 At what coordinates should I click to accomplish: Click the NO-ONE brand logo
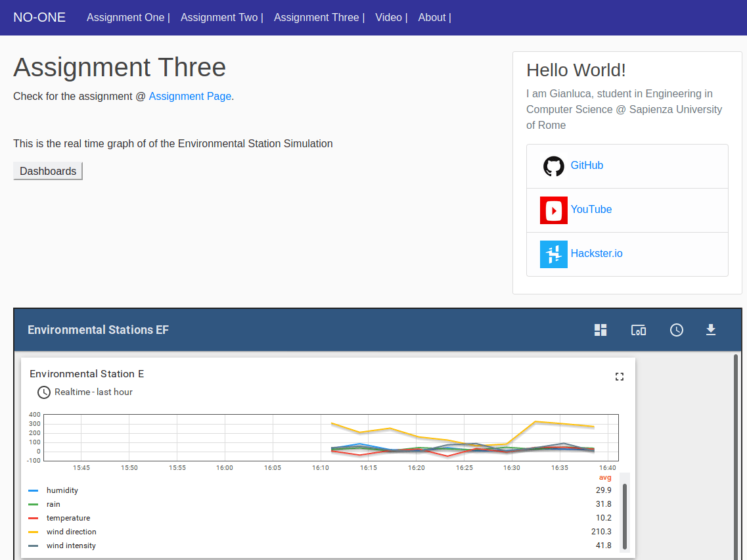tap(39, 17)
